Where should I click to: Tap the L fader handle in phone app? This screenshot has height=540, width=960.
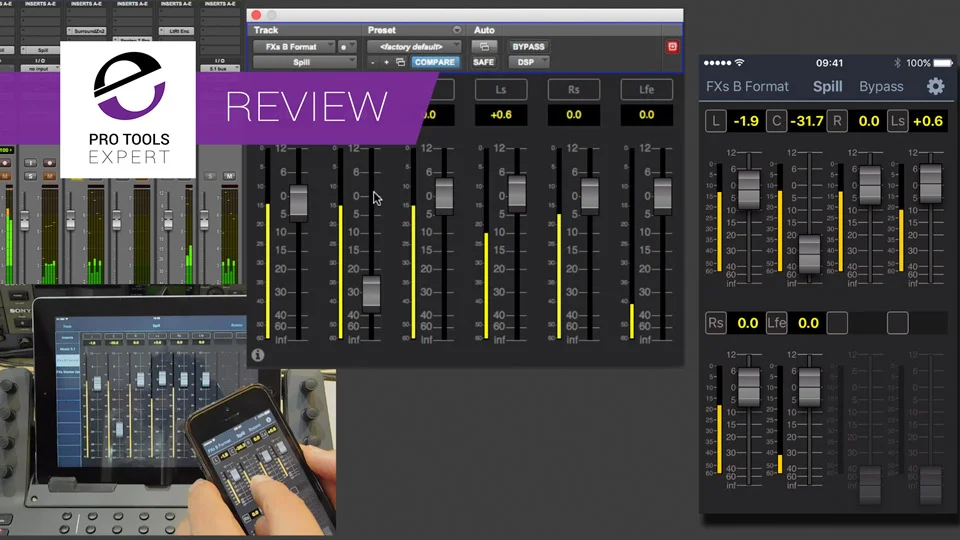coord(748,189)
